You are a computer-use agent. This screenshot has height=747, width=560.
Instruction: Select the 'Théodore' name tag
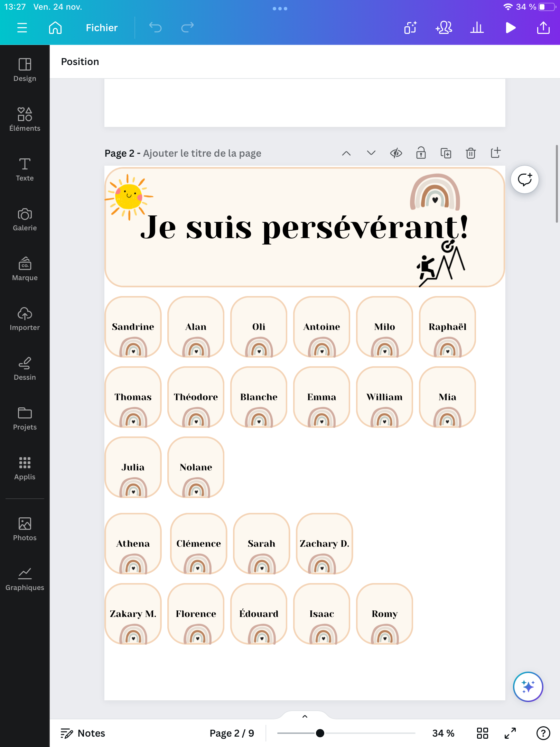[196, 397]
